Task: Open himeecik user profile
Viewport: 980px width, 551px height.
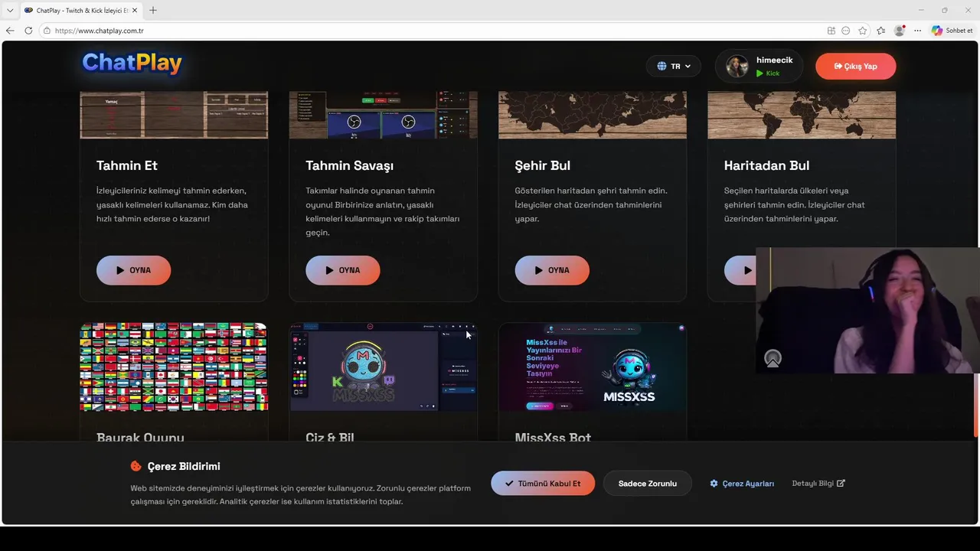Action: 759,67
